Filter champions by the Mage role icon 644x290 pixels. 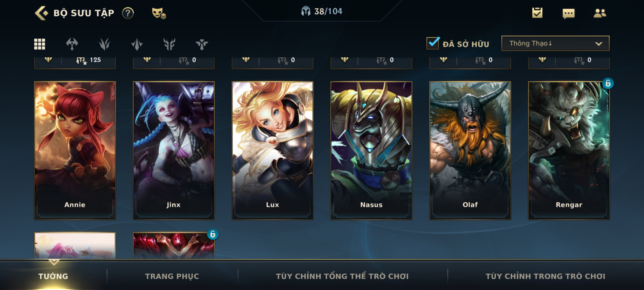(104, 44)
